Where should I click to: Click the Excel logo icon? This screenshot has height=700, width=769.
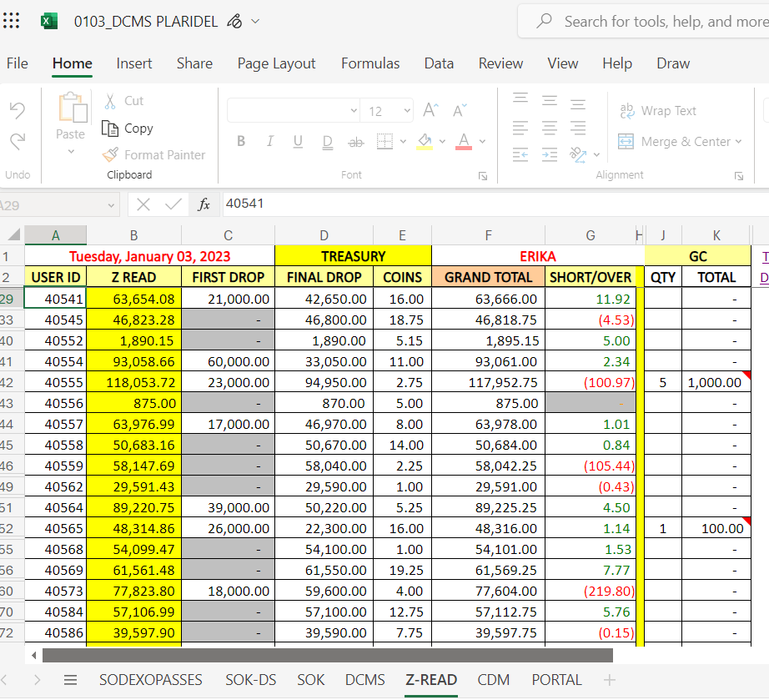click(x=49, y=22)
